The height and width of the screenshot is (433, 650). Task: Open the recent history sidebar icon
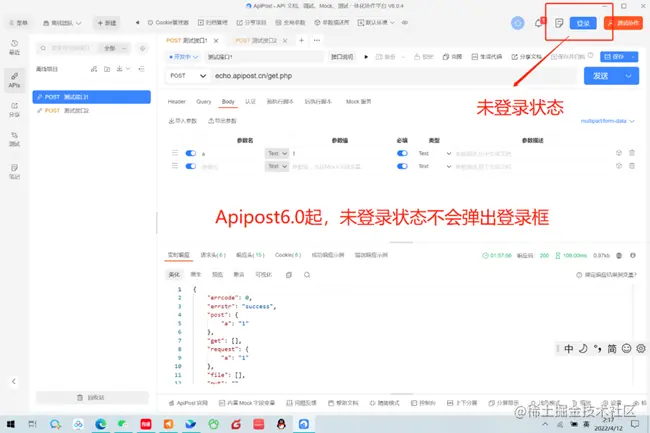[x=15, y=47]
